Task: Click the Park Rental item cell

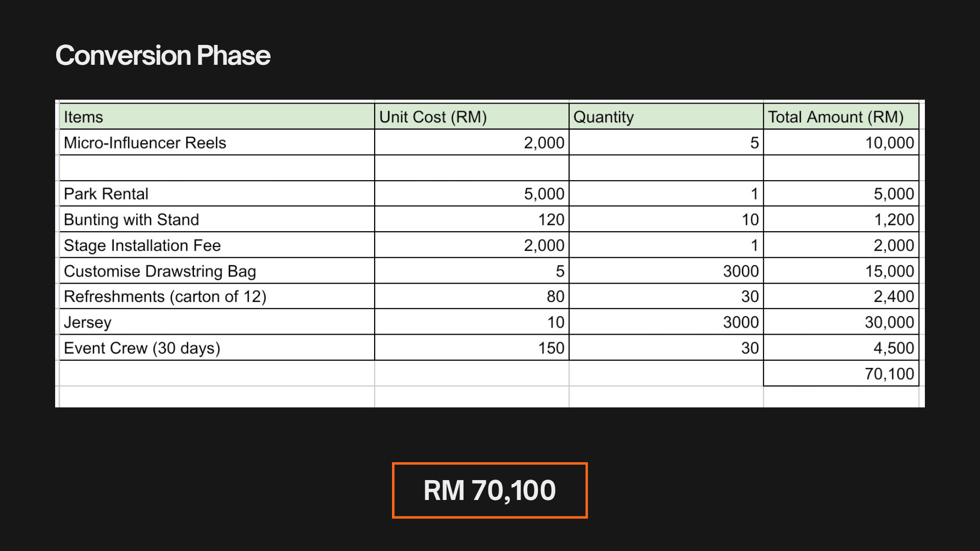Action: pos(217,193)
